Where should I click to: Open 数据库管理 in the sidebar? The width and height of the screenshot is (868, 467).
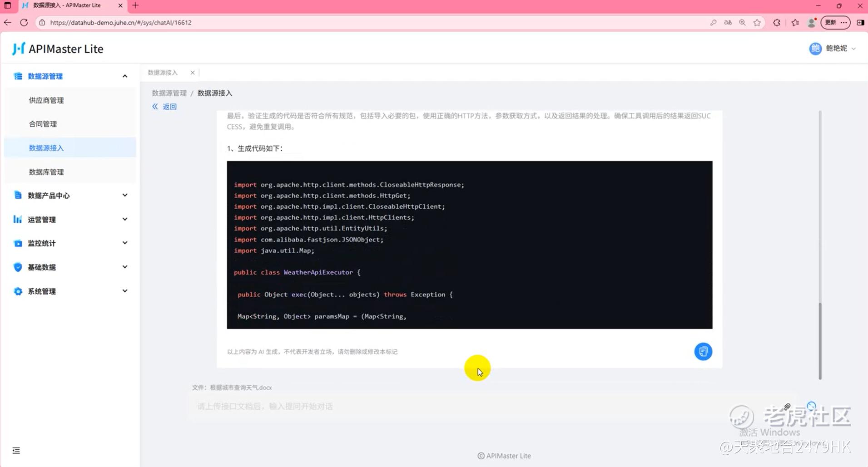click(70, 172)
